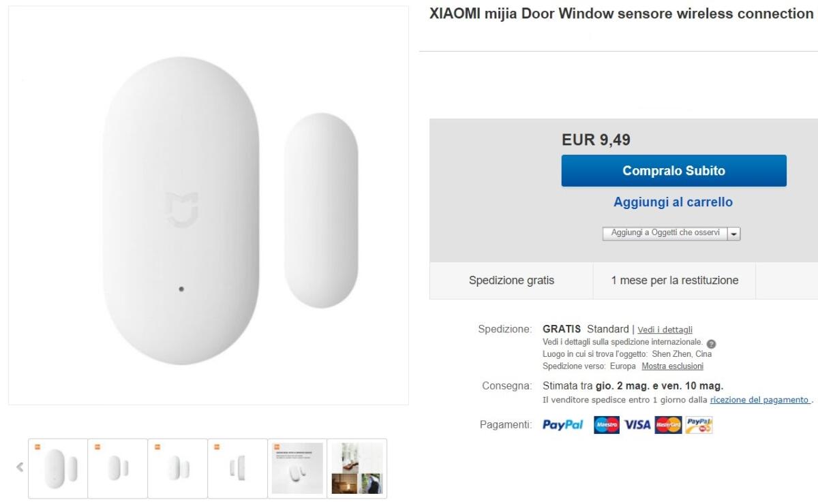This screenshot has width=818, height=504.
Task: Click the MasterCard payment icon
Action: pos(669,424)
